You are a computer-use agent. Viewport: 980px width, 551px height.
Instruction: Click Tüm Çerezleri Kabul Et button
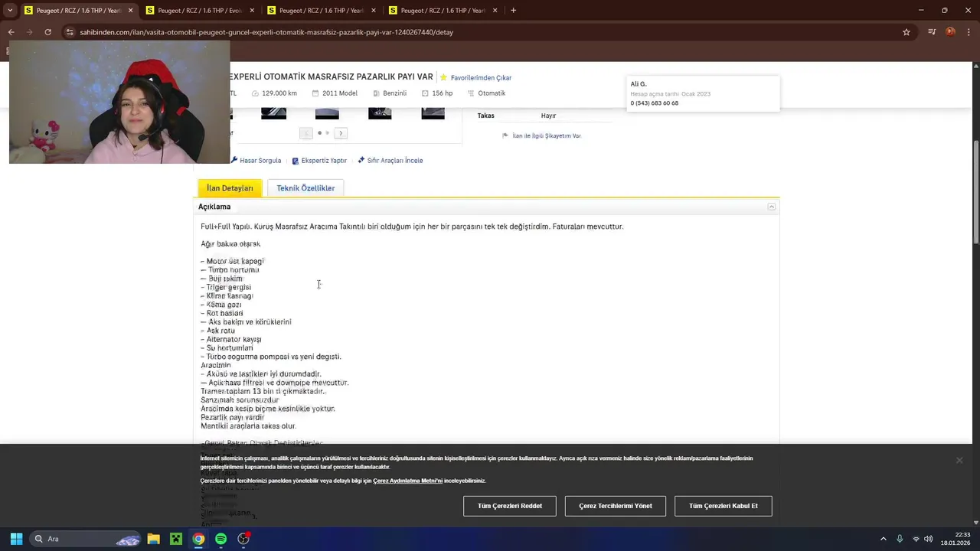click(724, 506)
